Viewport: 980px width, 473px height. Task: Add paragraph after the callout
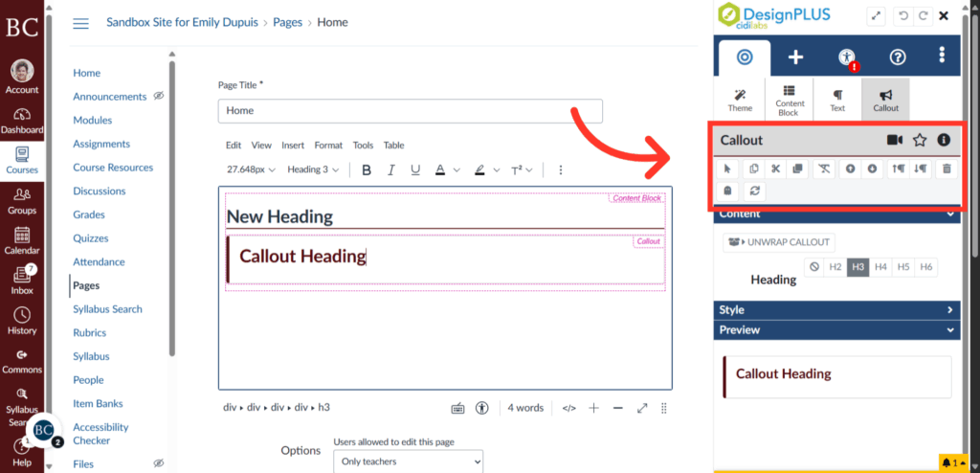tap(920, 169)
